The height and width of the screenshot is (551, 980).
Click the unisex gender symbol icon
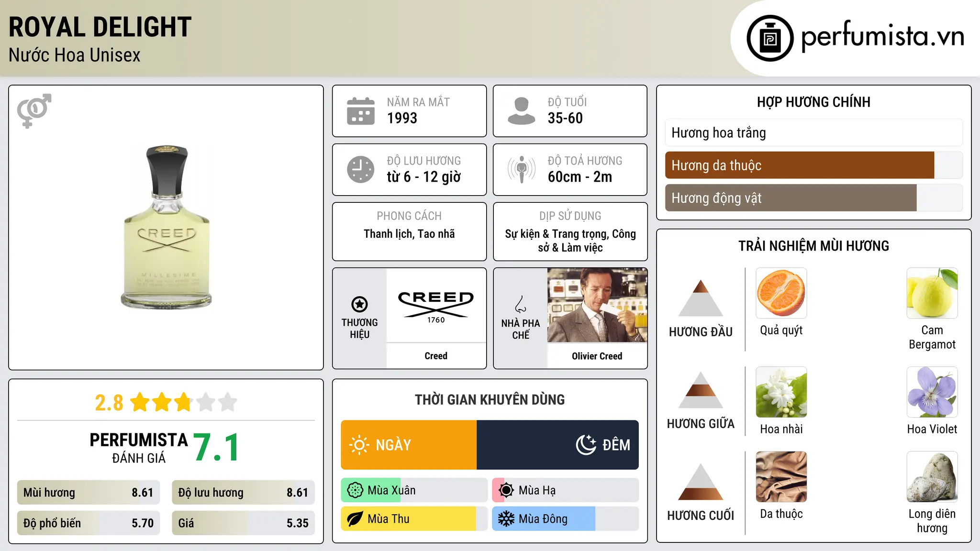pos(34,110)
